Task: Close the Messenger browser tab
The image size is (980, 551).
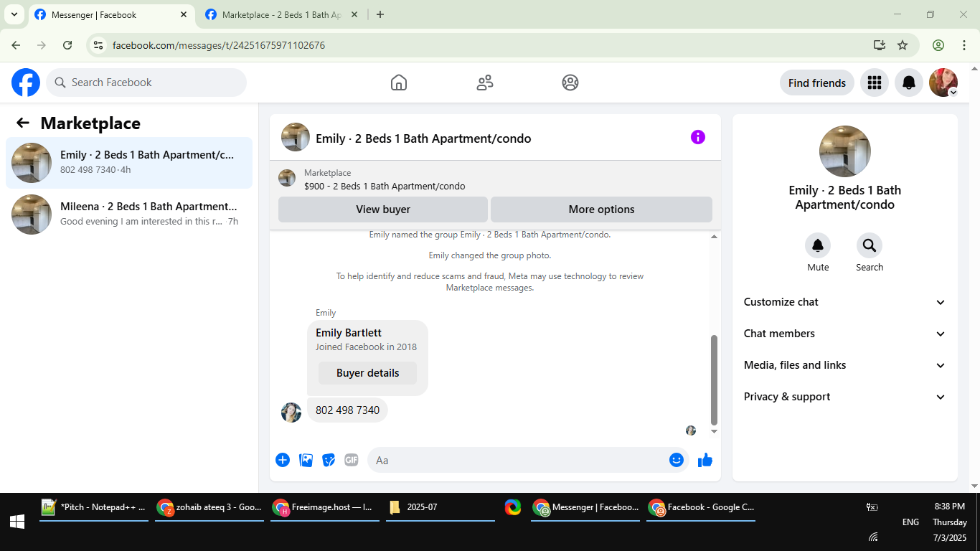Action: 184,14
